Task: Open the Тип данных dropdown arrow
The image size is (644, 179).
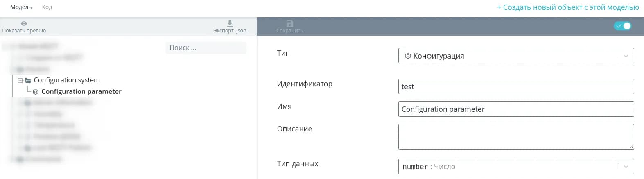Action: (x=626, y=166)
